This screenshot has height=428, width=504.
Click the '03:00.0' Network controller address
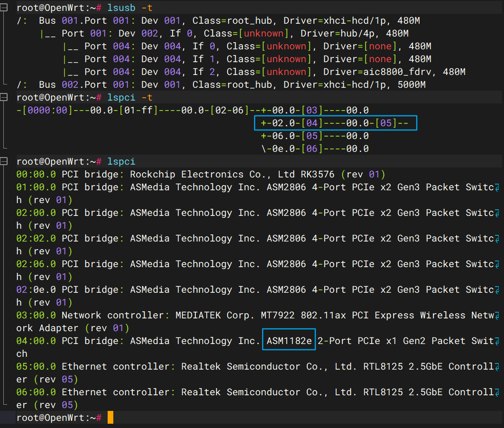click(36, 315)
